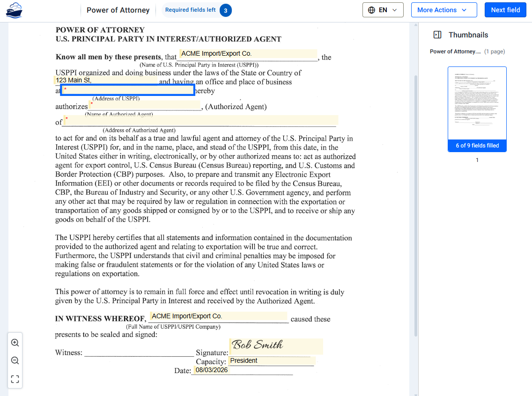Click Power of Attorney file name in sidebar

click(455, 51)
